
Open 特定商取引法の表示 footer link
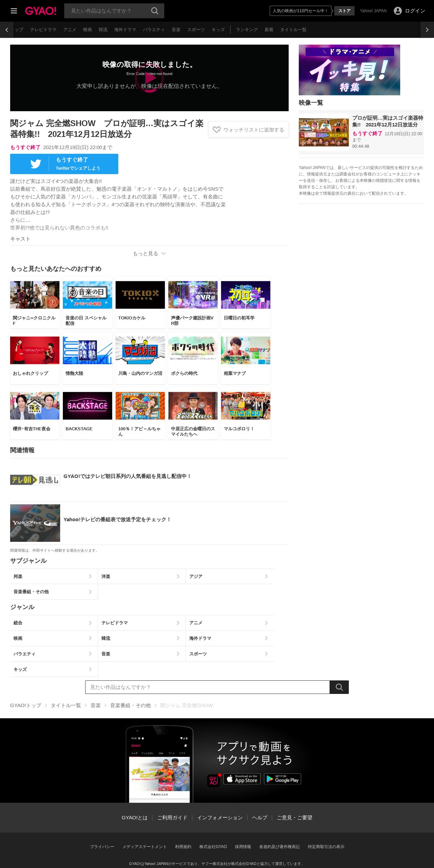pos(326,847)
